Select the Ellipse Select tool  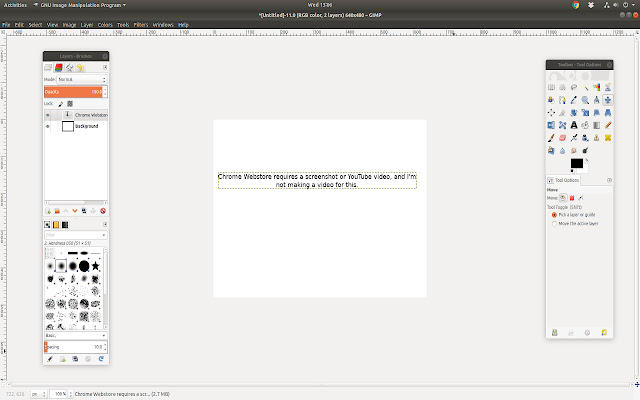(562, 87)
